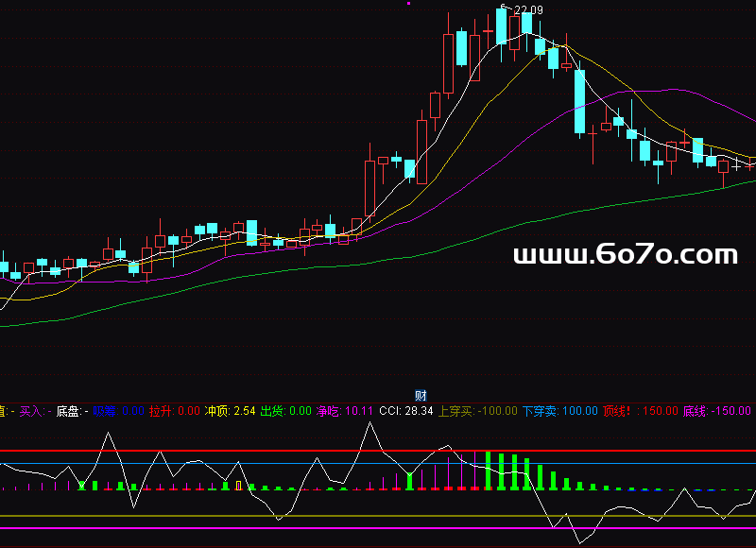
Task: Click the yellow-outlined bar in the indicator panel
Action: tap(238, 486)
